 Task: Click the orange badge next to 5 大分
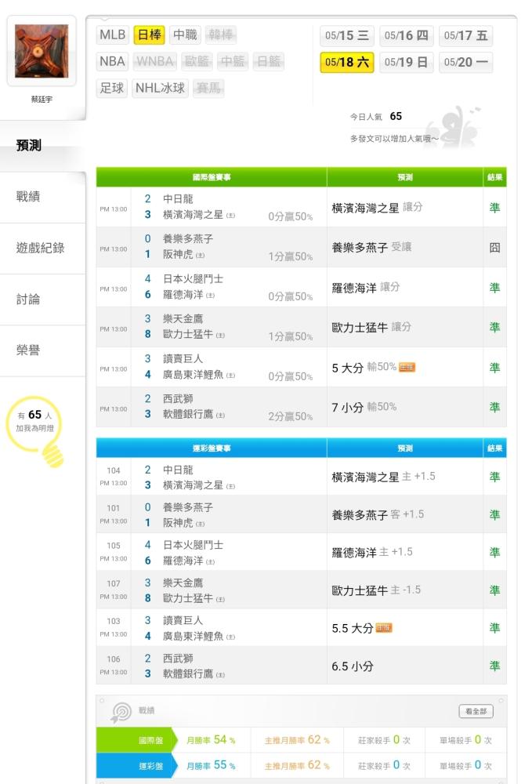click(407, 368)
